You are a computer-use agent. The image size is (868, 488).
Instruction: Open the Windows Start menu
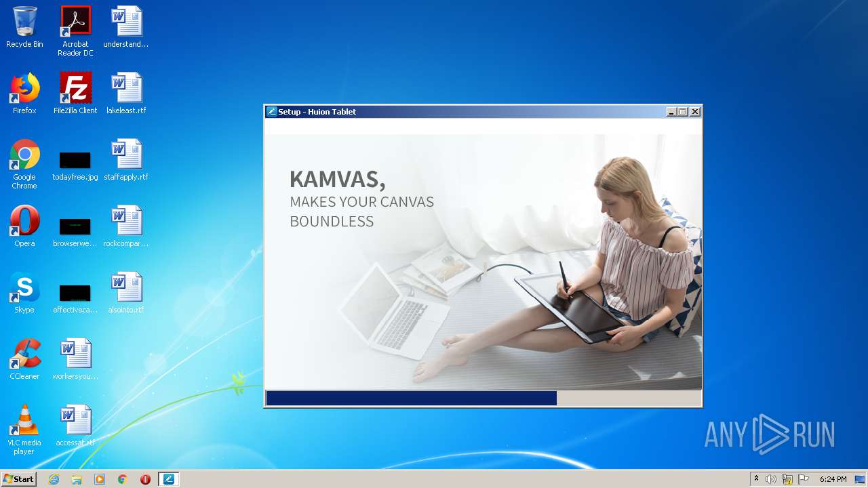[x=19, y=479]
